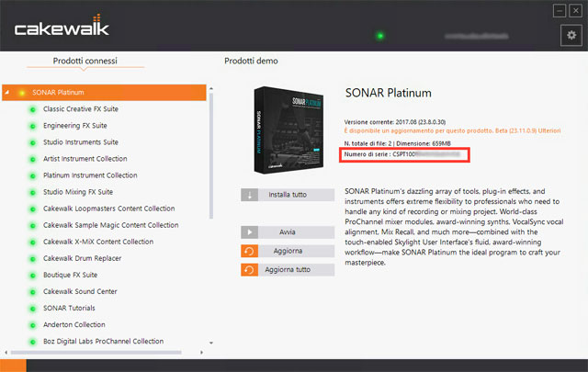Click the yellow status dot on SONAR Platinum row
Viewport: 588px width, 372px height.
22,93
